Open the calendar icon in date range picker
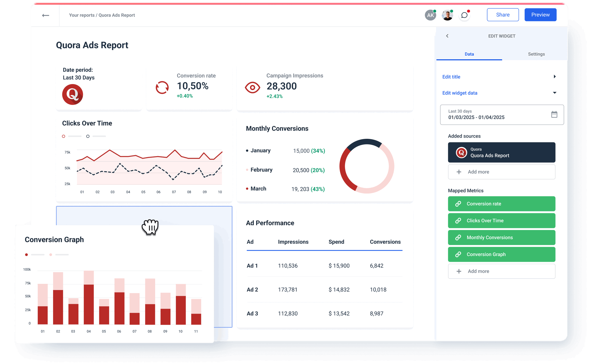Image resolution: width=599 pixels, height=364 pixels. click(555, 115)
